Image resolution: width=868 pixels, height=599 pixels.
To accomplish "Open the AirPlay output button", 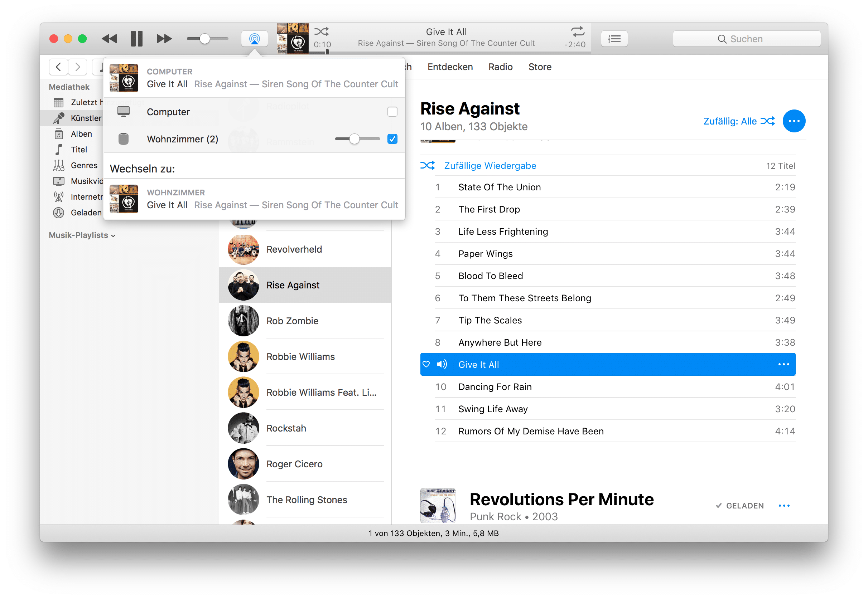I will (254, 39).
